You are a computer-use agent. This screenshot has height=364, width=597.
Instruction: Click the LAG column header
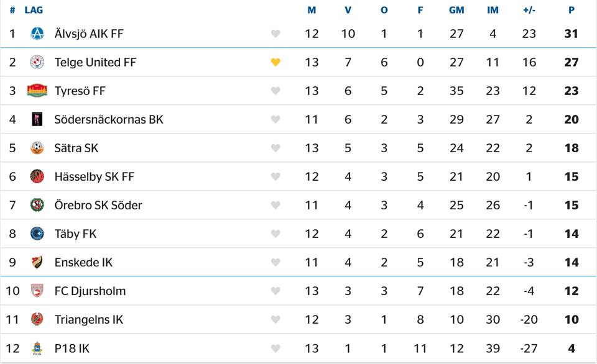click(34, 11)
